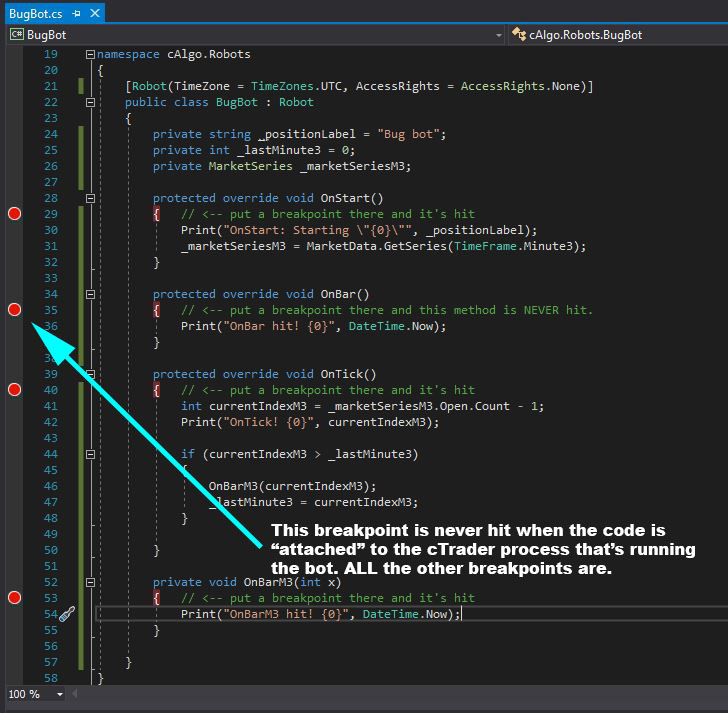The width and height of the screenshot is (728, 713).
Task: Remove the OnBar breakpoint on line 35
Action: (x=14, y=310)
